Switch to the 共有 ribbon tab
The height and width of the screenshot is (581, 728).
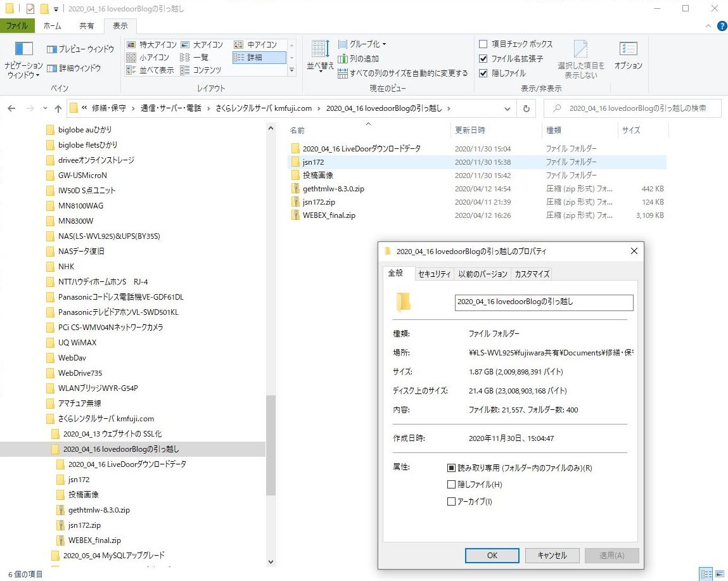(86, 25)
